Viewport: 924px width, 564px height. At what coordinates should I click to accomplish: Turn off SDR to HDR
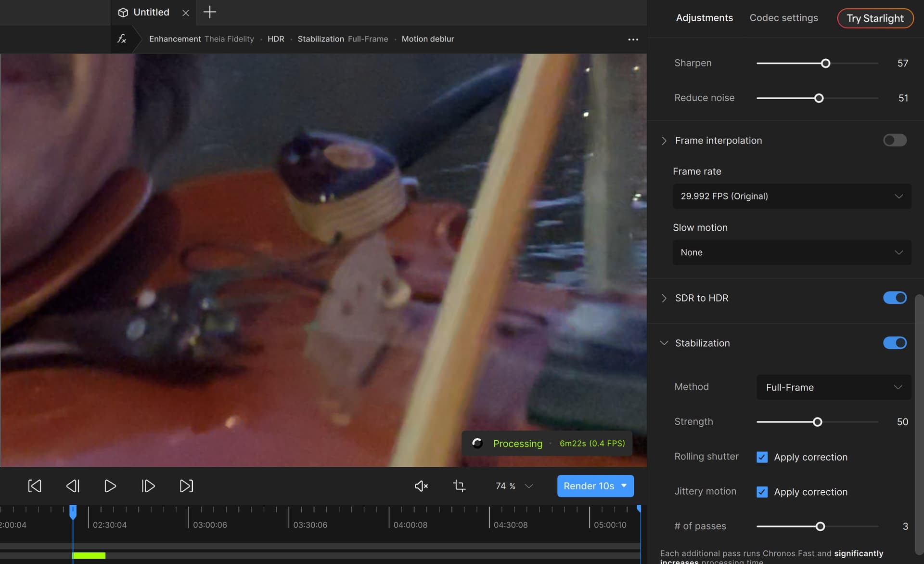point(895,298)
